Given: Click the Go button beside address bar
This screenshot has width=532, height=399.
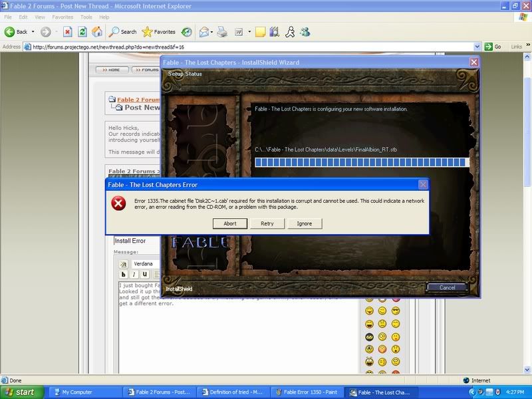Looking at the screenshot, I should point(493,47).
